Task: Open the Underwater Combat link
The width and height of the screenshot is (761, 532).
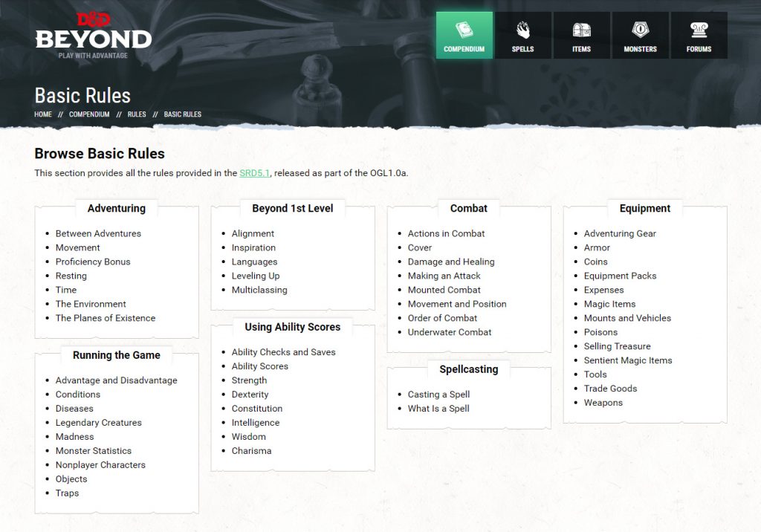Action: 450,332
